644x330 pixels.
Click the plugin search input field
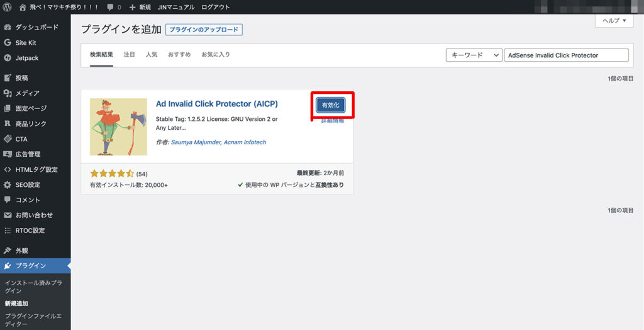pyautogui.click(x=566, y=55)
